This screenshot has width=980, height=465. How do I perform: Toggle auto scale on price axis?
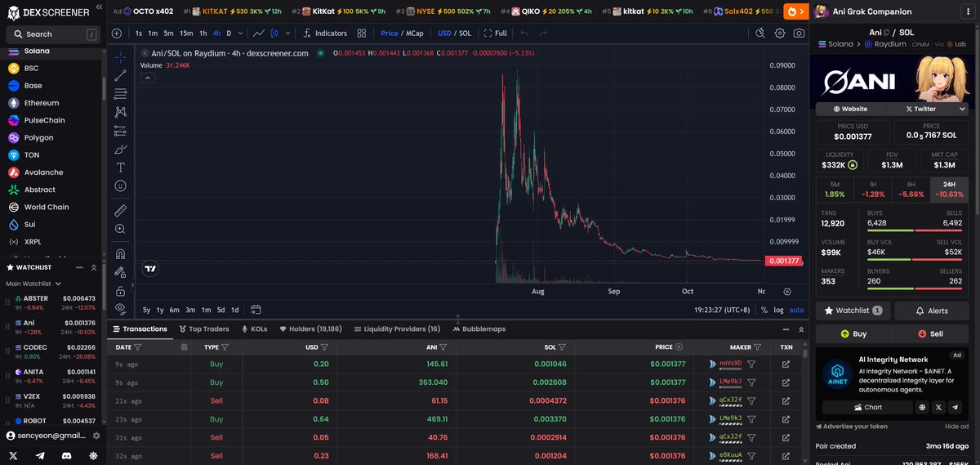[x=796, y=310]
